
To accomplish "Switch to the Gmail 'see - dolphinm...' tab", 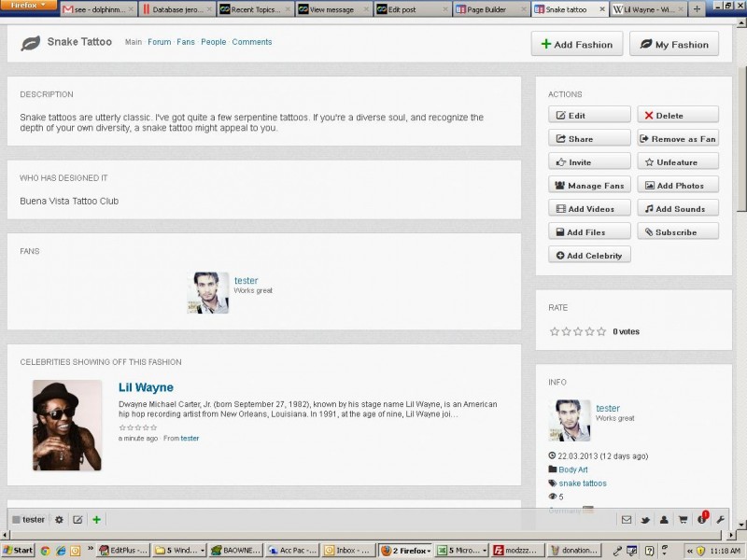I will point(98,9).
